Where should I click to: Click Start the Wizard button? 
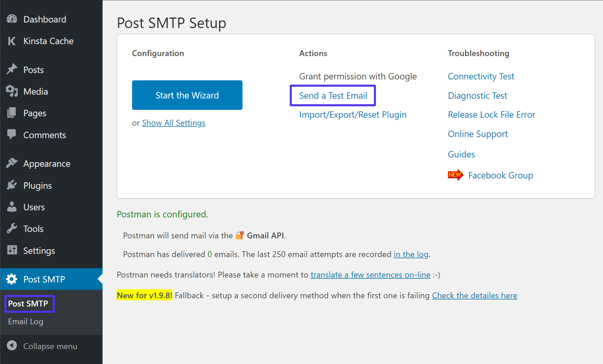click(187, 95)
